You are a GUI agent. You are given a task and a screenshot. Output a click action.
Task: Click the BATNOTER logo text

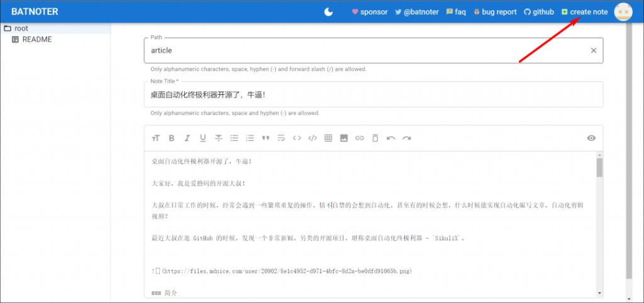[x=35, y=11]
